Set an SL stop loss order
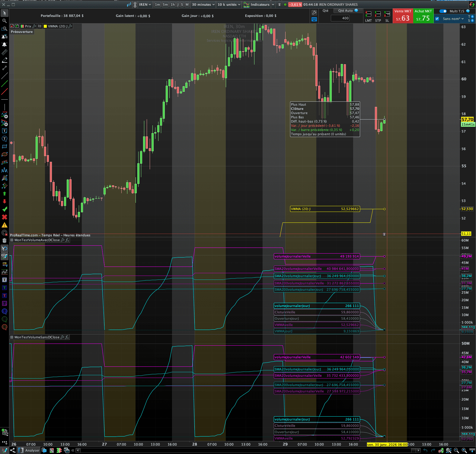The image size is (476, 454). [x=387, y=16]
